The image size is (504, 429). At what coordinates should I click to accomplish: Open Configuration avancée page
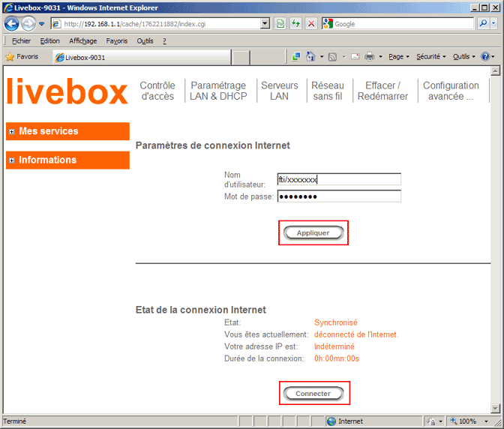pos(451,91)
